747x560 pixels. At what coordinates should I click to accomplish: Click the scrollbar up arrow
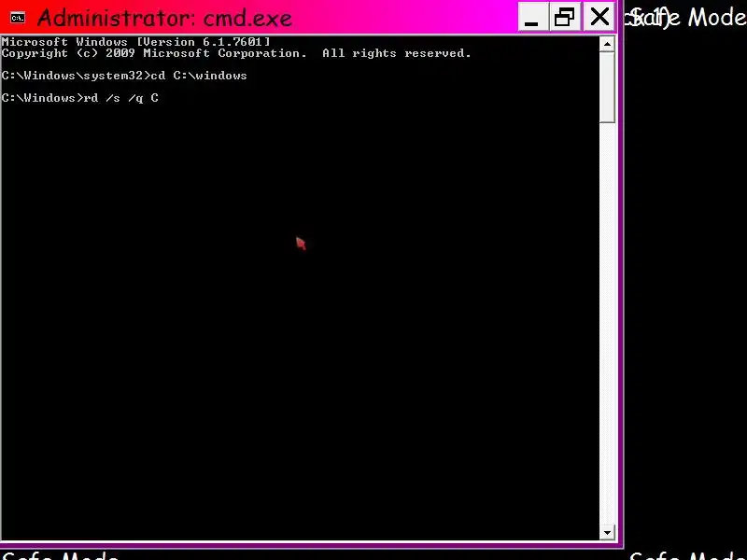[x=607, y=44]
